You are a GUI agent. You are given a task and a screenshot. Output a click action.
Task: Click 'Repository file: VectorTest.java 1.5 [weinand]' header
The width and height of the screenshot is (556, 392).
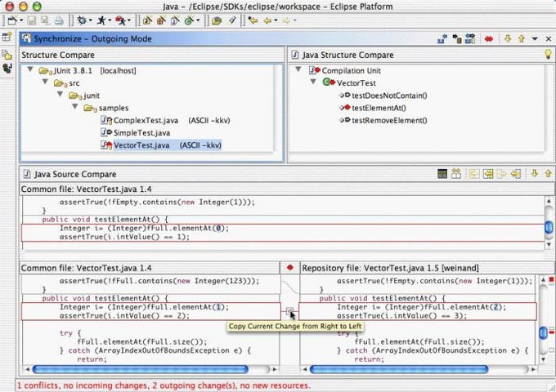click(x=390, y=268)
